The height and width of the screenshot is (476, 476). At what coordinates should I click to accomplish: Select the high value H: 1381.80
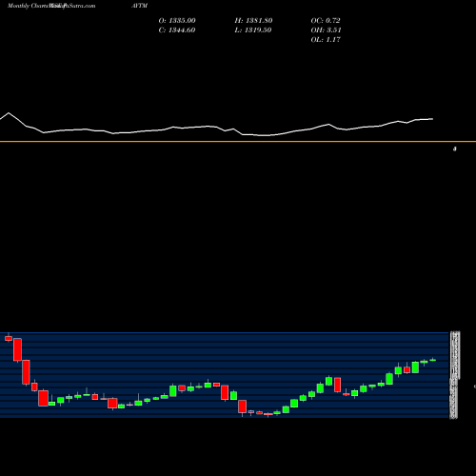pos(253,21)
